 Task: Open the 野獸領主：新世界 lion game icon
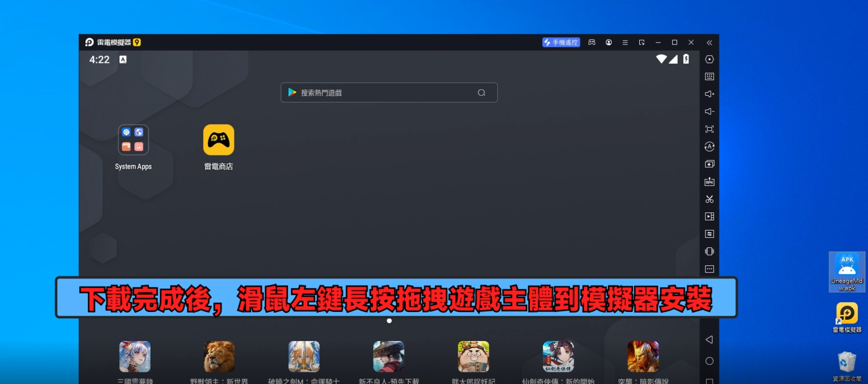[219, 357]
